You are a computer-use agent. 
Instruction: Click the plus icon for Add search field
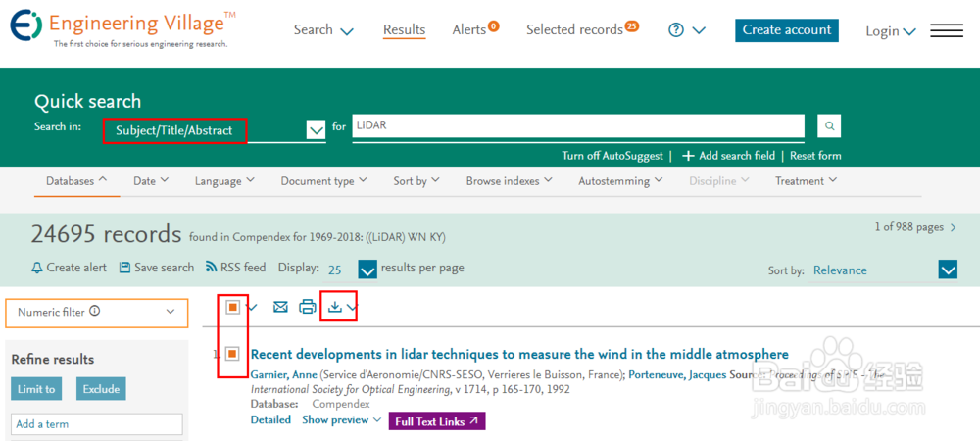tap(688, 156)
